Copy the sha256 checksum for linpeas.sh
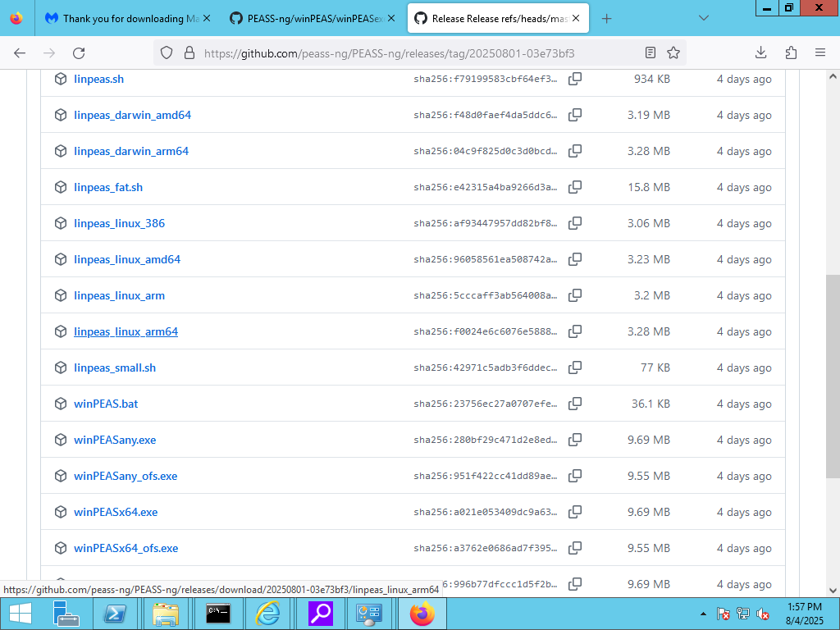840x630 pixels. coord(575,79)
